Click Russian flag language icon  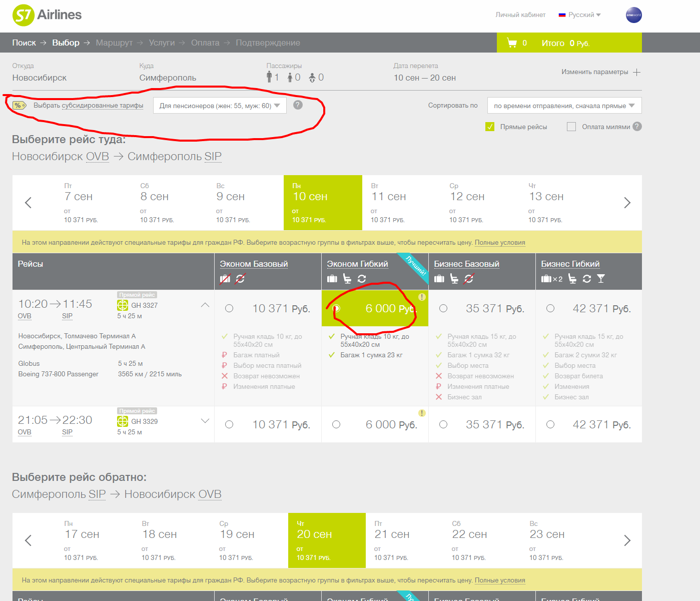pos(562,15)
